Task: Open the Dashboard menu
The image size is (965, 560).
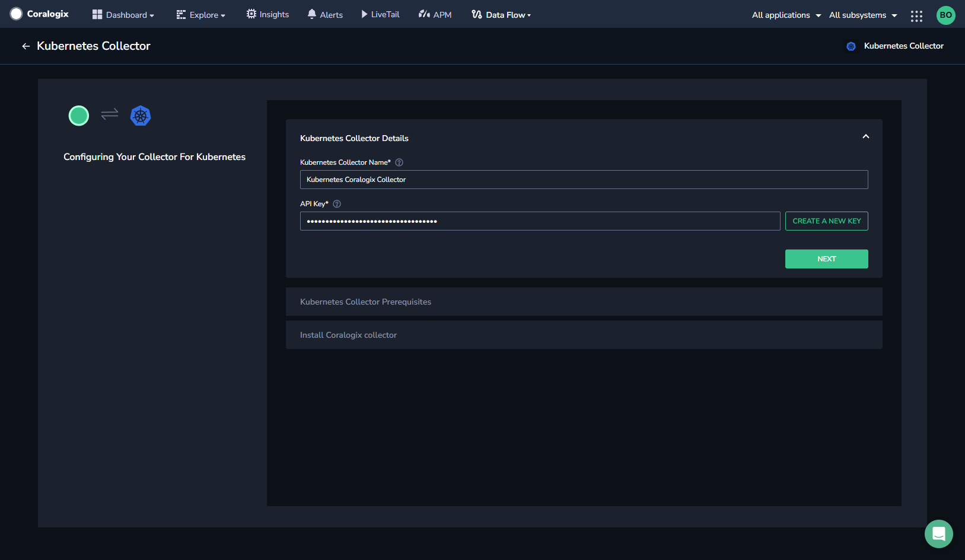Action: (x=123, y=15)
